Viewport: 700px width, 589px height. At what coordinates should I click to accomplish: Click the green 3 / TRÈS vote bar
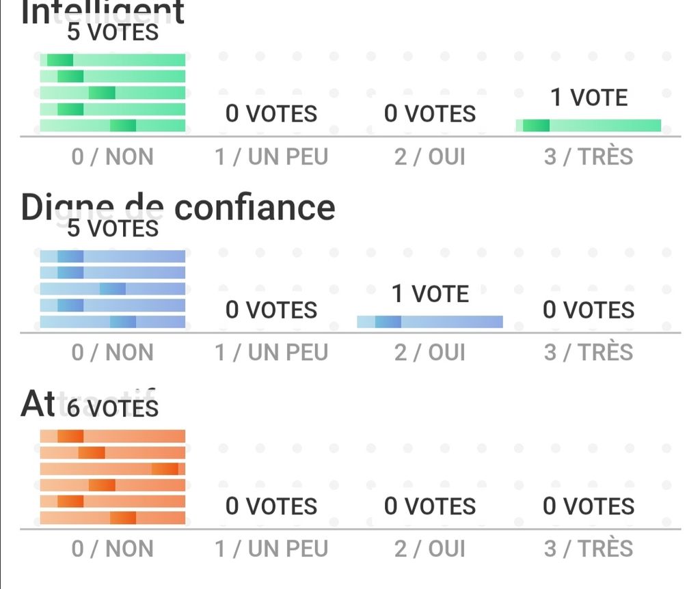[589, 126]
